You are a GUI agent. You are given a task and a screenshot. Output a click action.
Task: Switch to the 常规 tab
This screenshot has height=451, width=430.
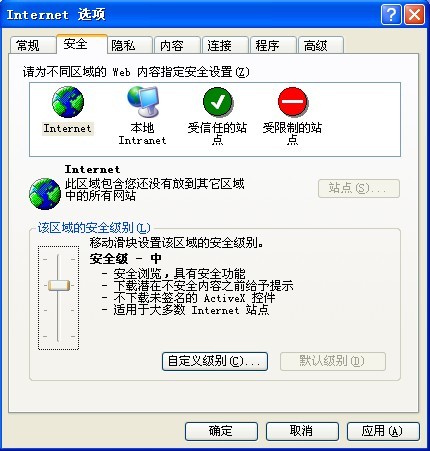point(32,45)
